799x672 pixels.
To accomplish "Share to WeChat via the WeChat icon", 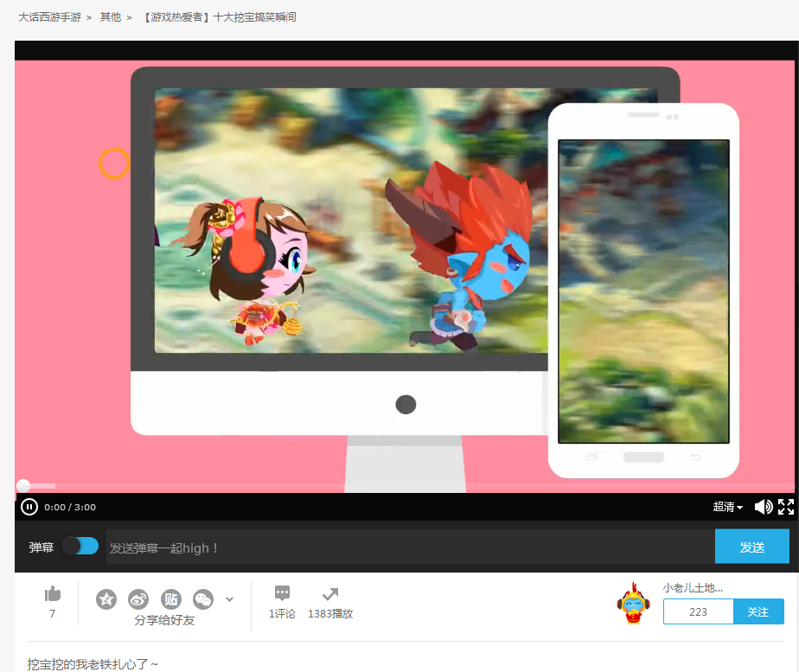I will 203,599.
